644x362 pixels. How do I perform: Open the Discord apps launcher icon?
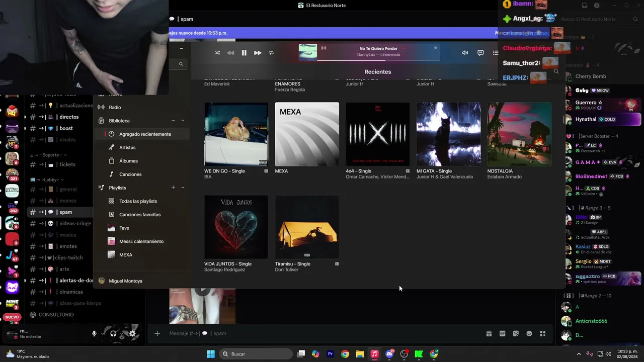542,333
